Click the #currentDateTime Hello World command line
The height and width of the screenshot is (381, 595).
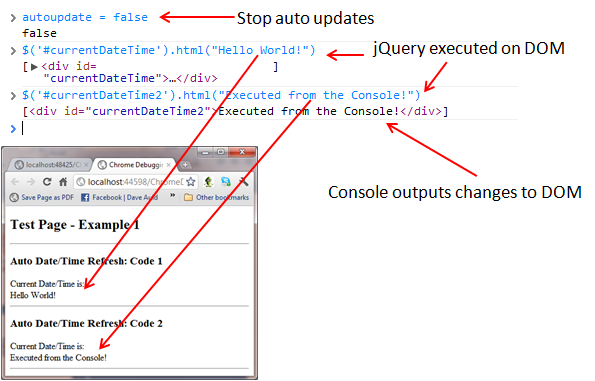click(x=169, y=50)
